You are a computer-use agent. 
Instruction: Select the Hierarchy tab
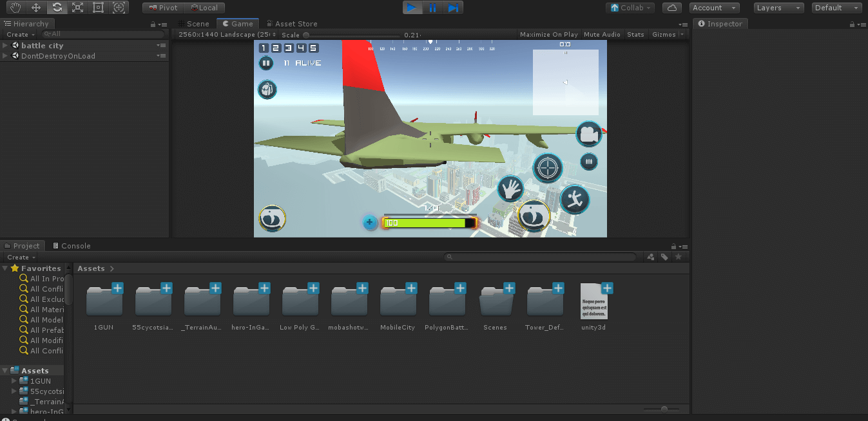click(26, 24)
